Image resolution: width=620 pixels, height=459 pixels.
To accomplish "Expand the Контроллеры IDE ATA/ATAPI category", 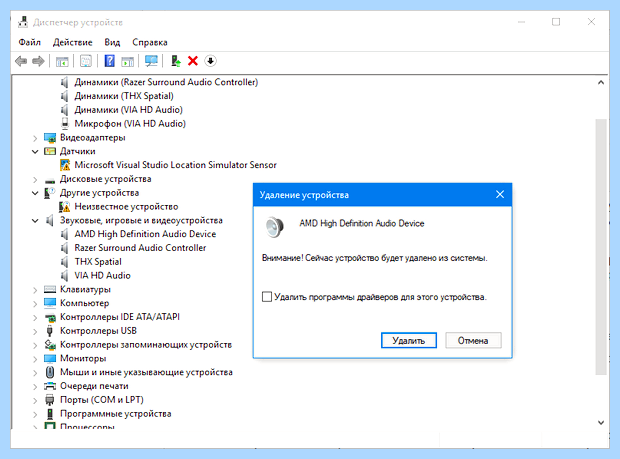I will click(x=35, y=317).
